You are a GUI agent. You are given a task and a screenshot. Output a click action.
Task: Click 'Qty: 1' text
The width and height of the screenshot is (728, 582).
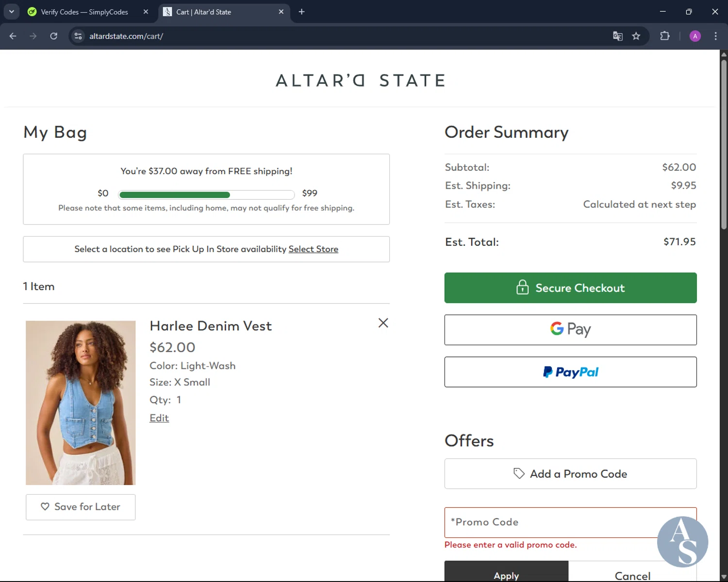click(165, 400)
